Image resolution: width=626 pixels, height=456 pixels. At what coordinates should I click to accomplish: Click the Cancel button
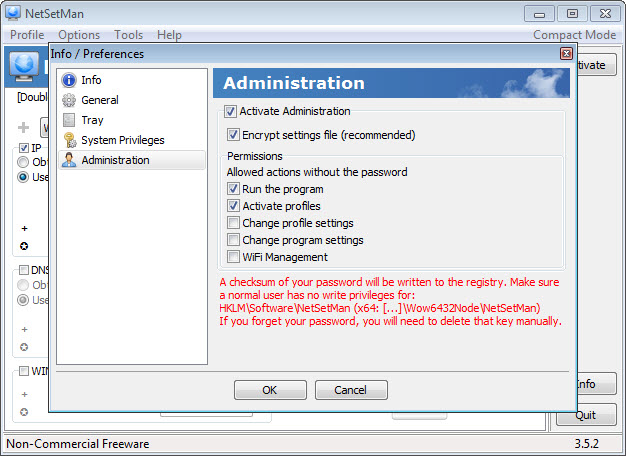tap(351, 390)
